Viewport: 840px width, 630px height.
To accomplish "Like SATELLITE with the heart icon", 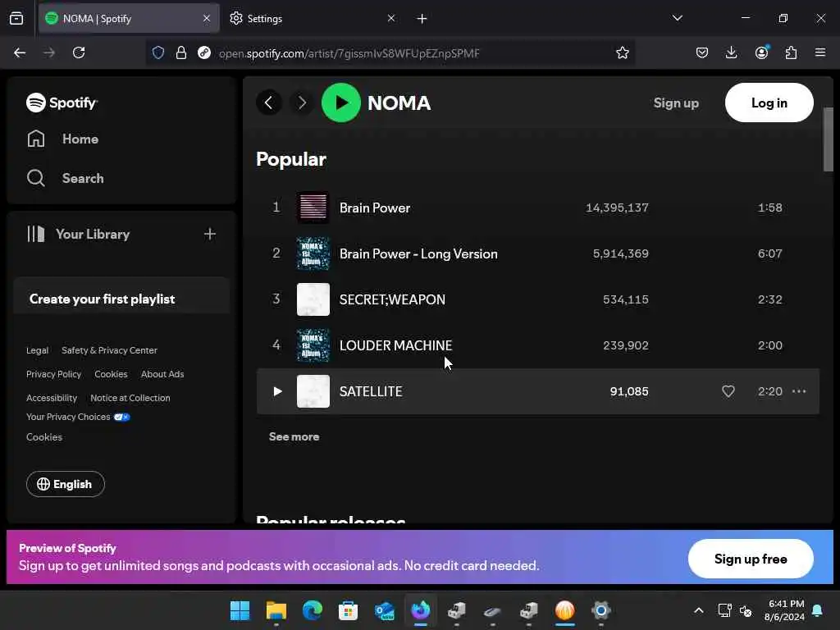I will (728, 391).
